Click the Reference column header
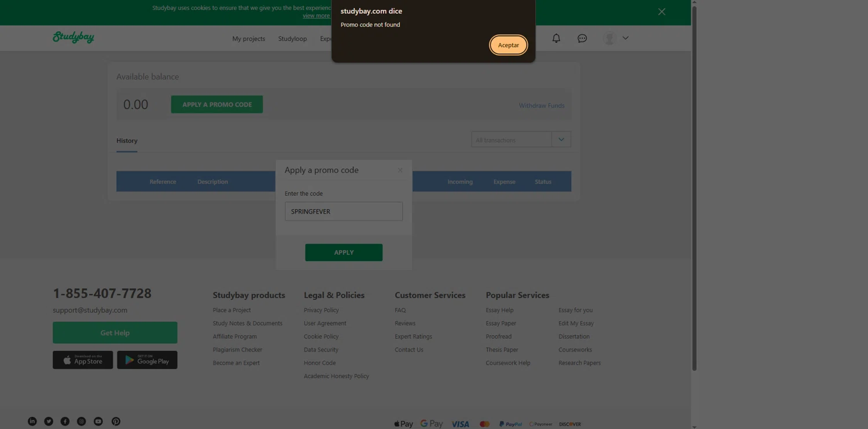Screen dimensions: 868x429 pyautogui.click(x=163, y=182)
